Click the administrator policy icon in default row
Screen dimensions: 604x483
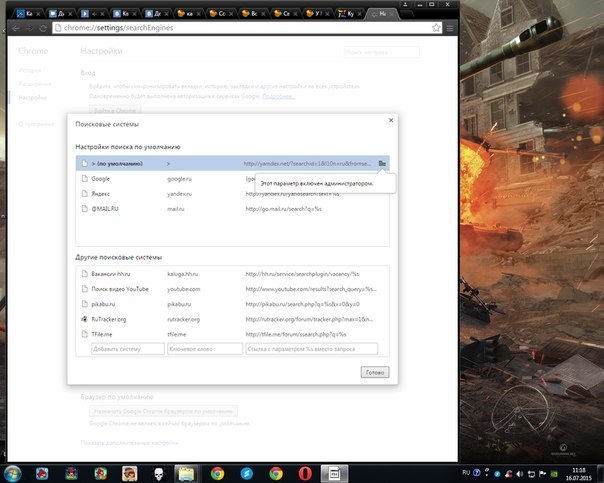click(382, 163)
